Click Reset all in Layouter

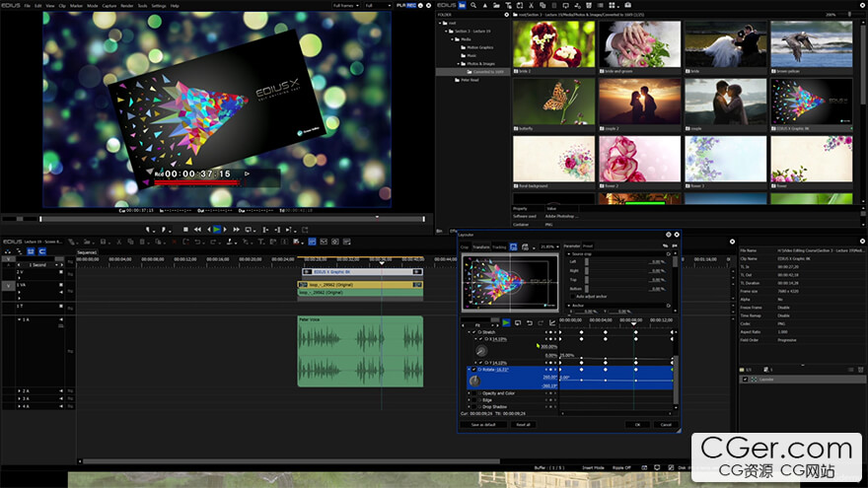523,425
